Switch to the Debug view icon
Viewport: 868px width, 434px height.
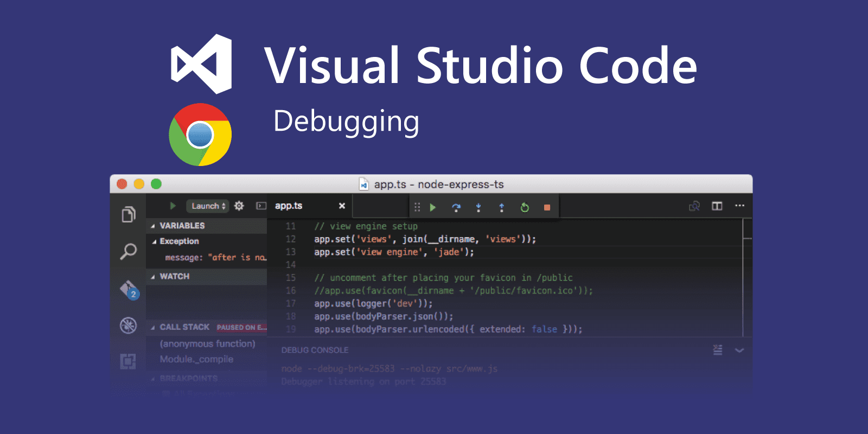128,325
